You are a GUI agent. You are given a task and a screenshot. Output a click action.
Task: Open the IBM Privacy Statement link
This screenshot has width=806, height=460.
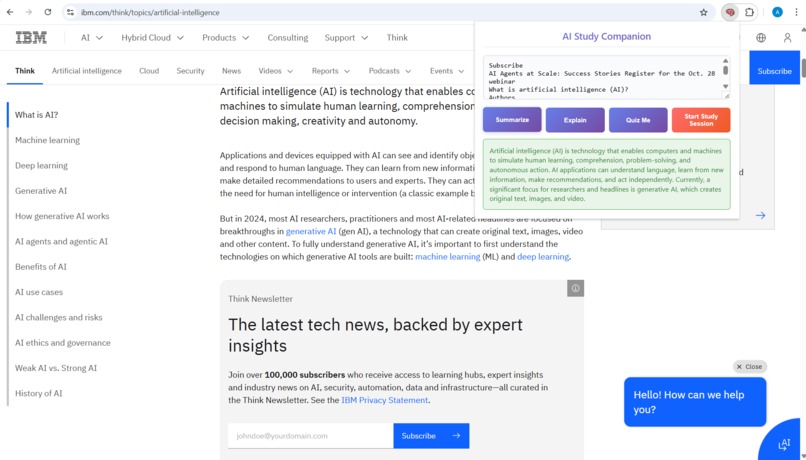(x=384, y=400)
